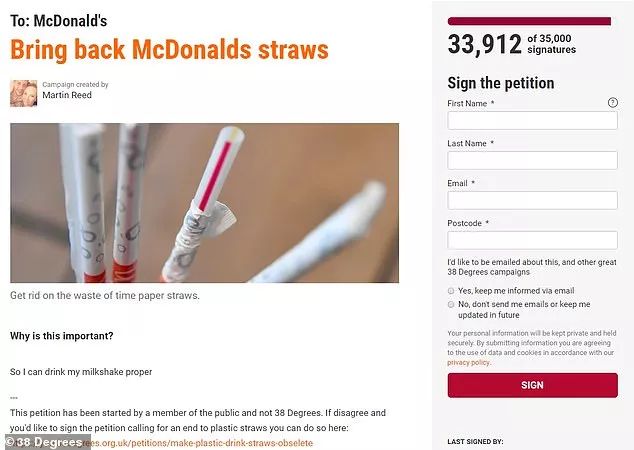Click the 'Bring back McDonalds straws' title
The width and height of the screenshot is (634, 450).
click(x=169, y=50)
